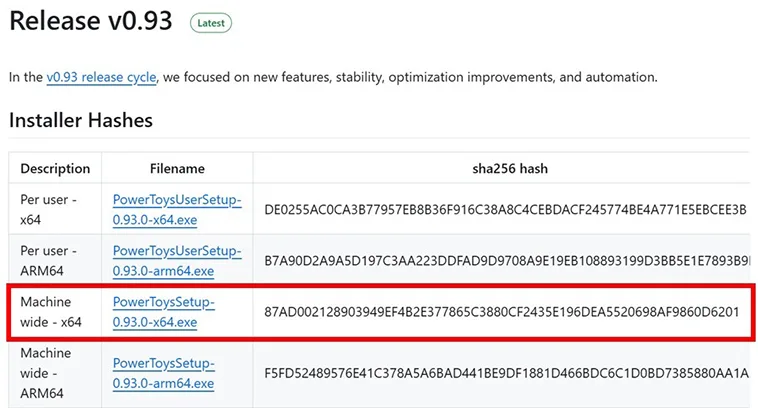Click the Filename column header
This screenshot has height=408, width=758.
click(177, 169)
